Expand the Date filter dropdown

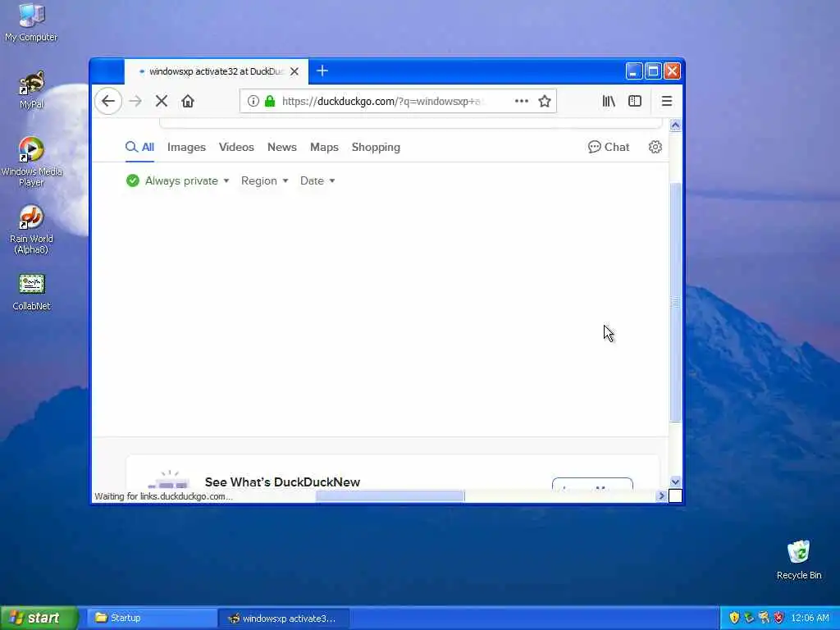pyautogui.click(x=317, y=180)
